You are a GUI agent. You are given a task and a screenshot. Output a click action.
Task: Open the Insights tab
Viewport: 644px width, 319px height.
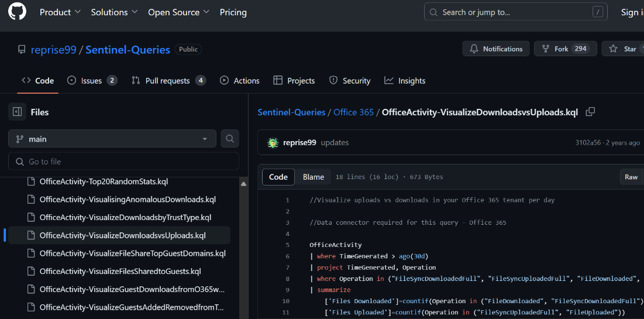pyautogui.click(x=405, y=81)
